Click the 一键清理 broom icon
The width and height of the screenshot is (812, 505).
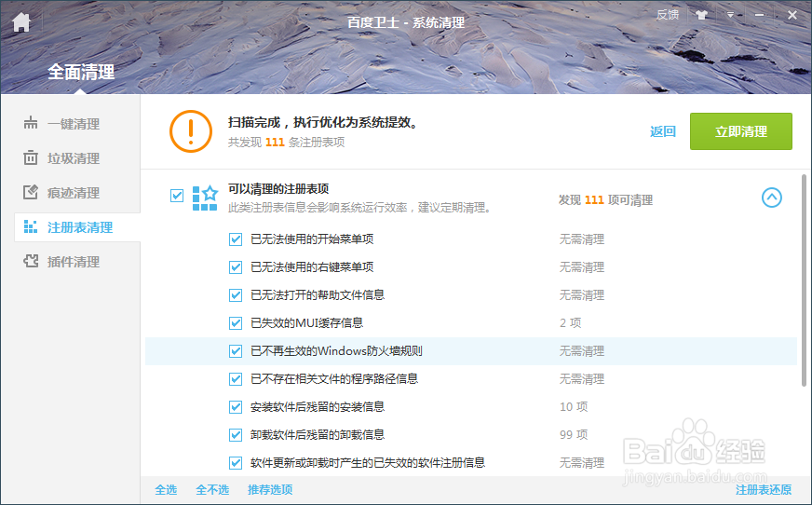tap(31, 123)
